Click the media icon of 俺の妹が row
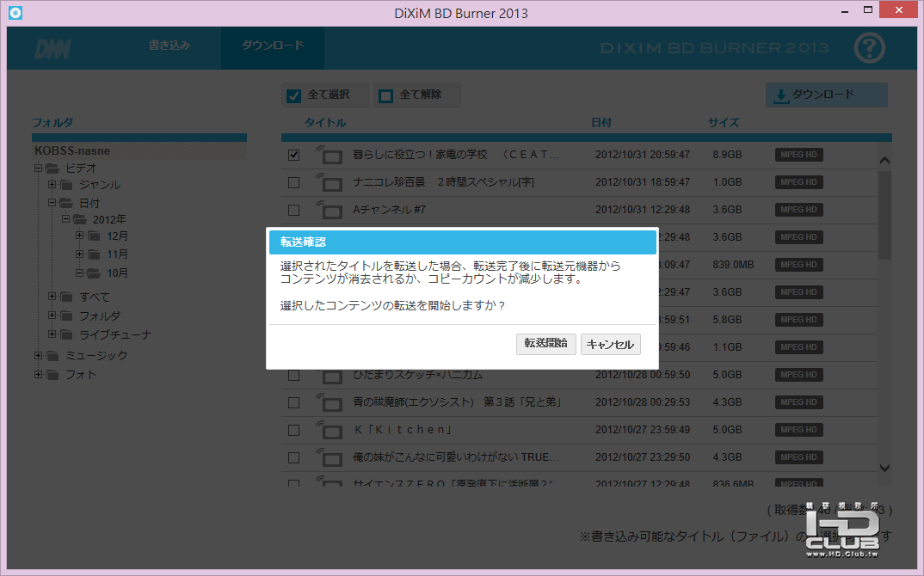The image size is (924, 576). coord(329,457)
